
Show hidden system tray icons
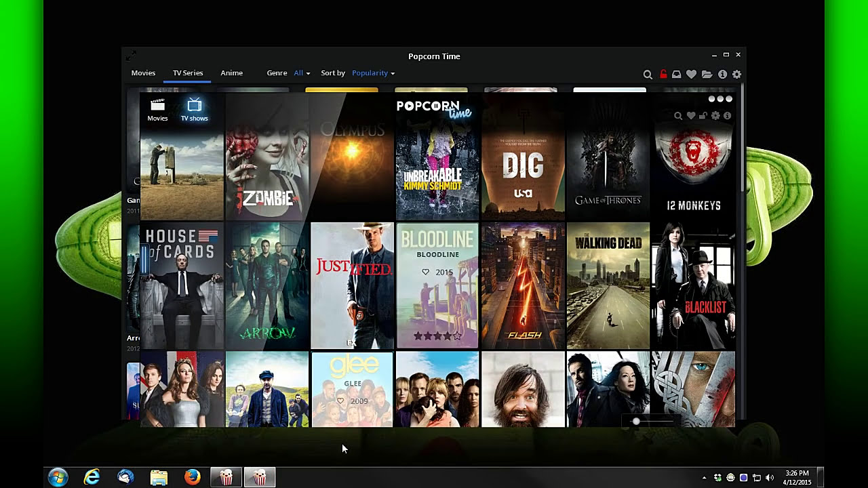point(704,478)
